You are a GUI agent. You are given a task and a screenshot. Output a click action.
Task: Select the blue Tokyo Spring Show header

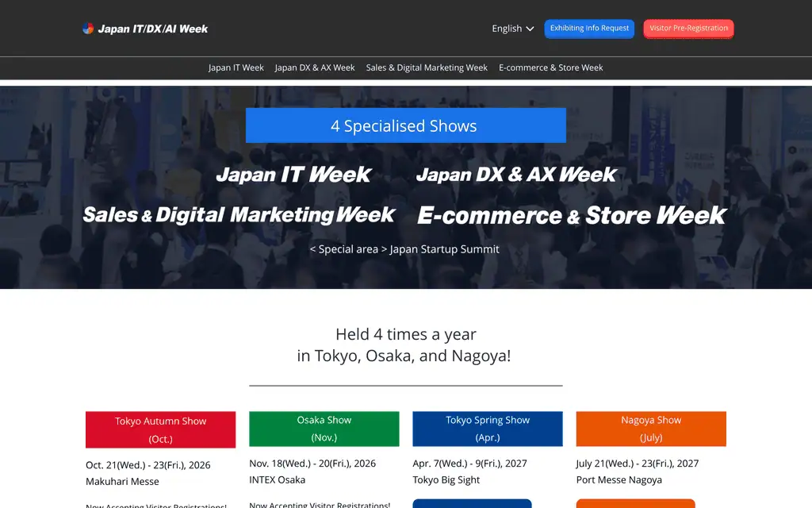point(488,429)
